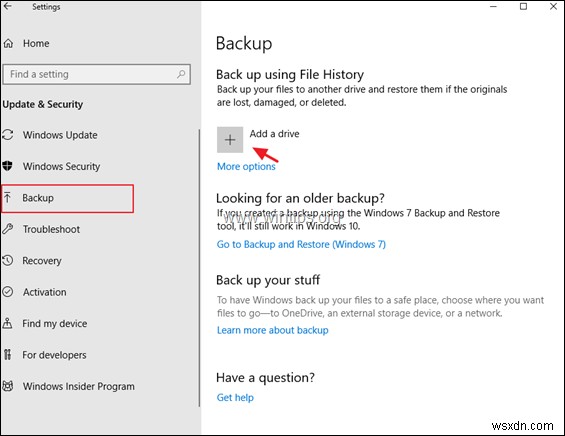Screen dimensions: 565x436
Task: Click the Find my device person icon
Action: [x=8, y=323]
